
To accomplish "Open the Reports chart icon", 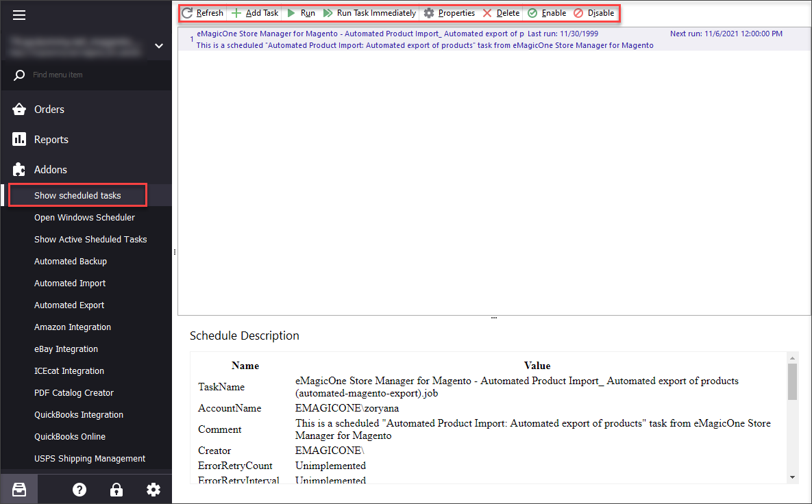I will [19, 139].
